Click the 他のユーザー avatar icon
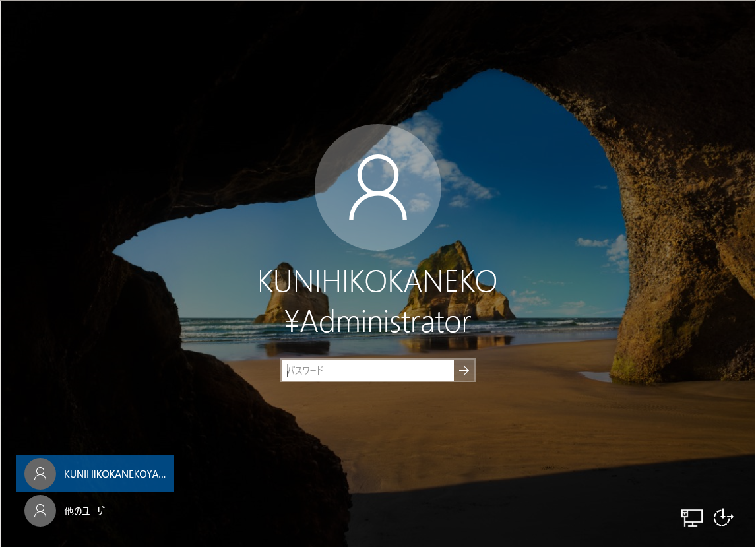This screenshot has height=547, width=756. (40, 511)
